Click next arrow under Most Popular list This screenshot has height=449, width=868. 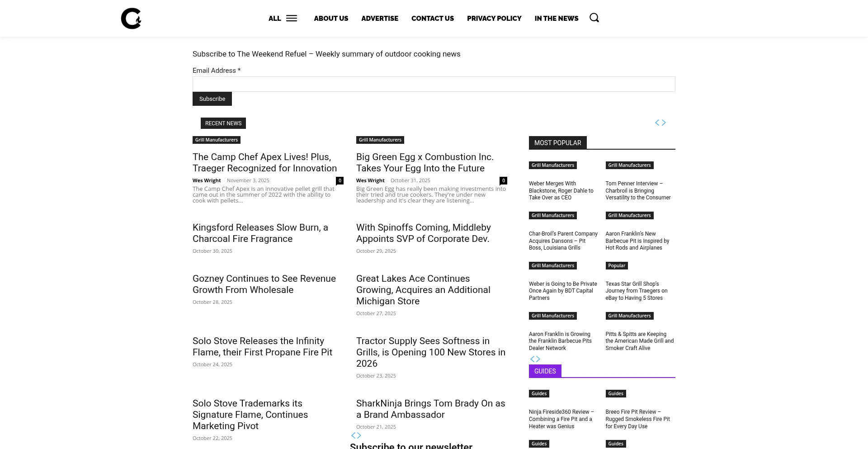click(538, 359)
